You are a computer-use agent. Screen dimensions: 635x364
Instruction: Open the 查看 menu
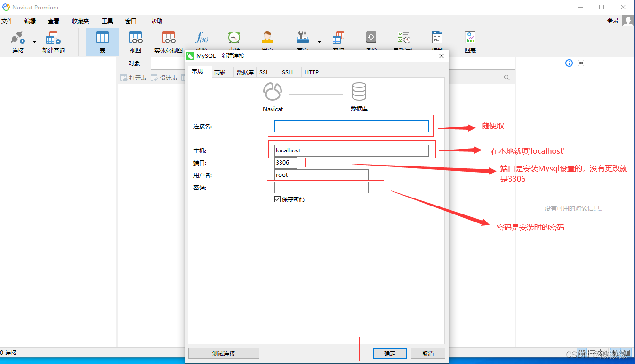[54, 21]
